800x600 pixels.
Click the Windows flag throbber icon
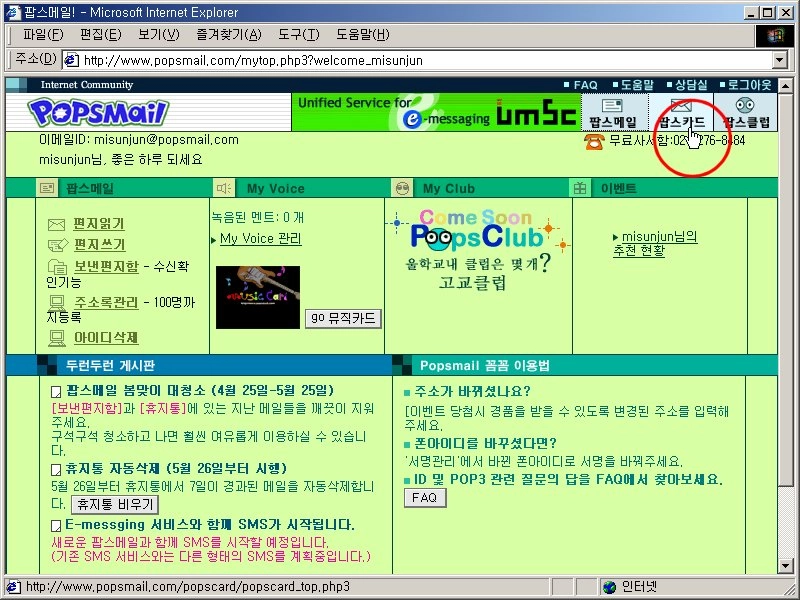(x=773, y=35)
